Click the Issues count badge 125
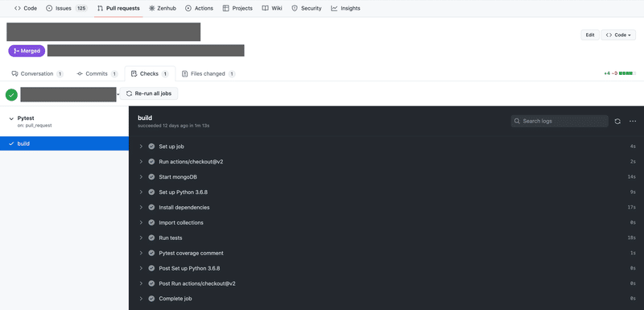 pos(81,8)
